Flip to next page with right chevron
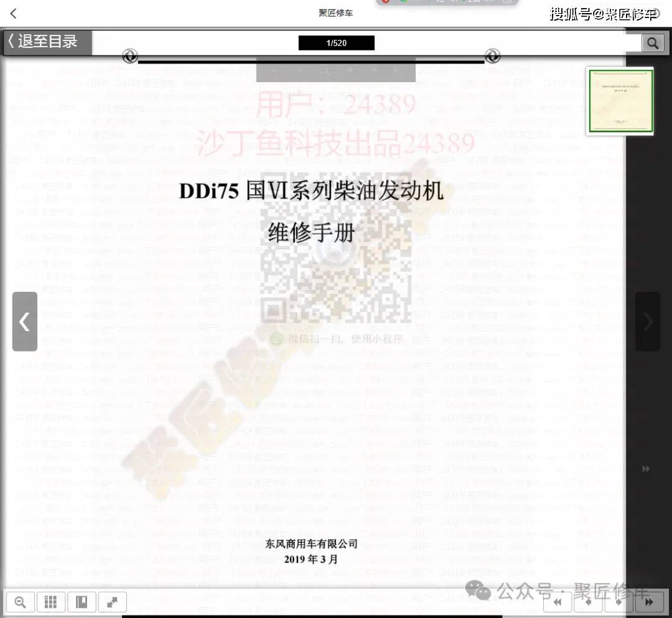This screenshot has height=618, width=672. click(648, 321)
